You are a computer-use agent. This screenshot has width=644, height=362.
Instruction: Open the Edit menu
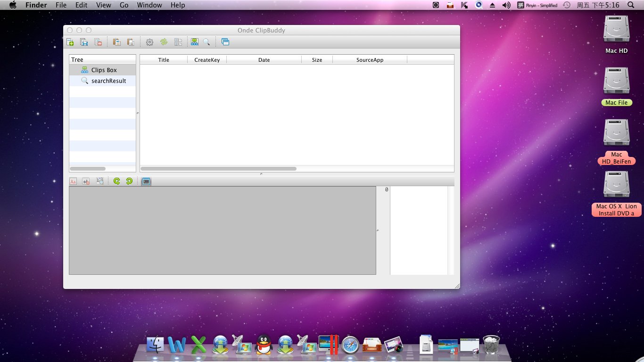point(82,5)
